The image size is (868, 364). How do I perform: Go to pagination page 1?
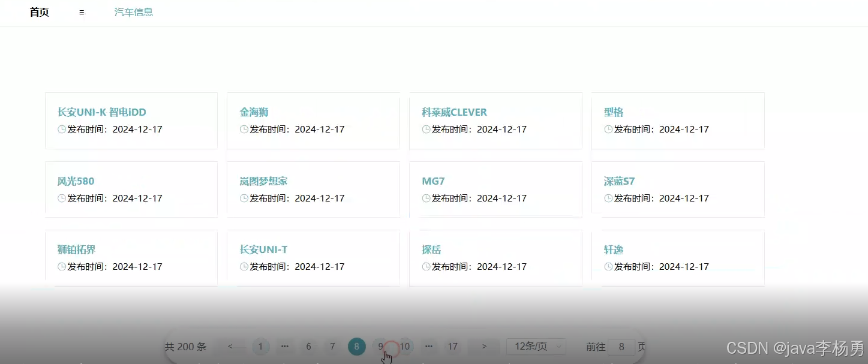pos(260,347)
